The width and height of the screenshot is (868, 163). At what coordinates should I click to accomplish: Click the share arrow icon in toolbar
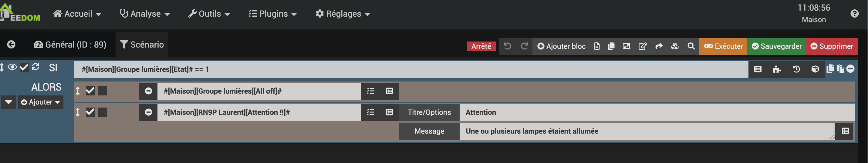click(x=659, y=46)
